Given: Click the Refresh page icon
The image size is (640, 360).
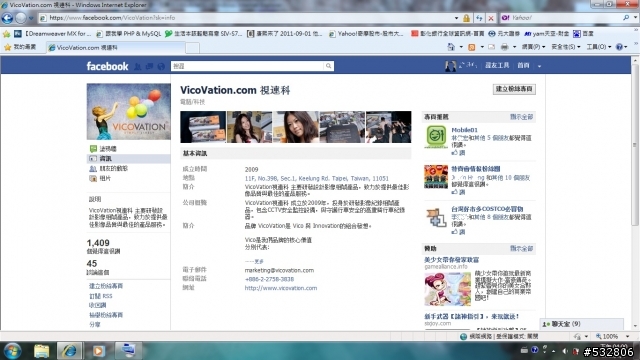Looking at the screenshot, I should point(479,18).
